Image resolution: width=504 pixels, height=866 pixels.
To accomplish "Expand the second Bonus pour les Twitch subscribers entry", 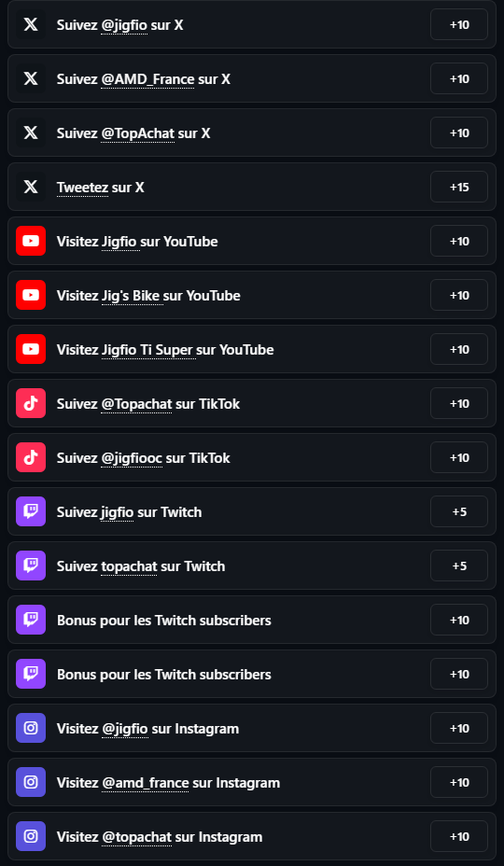I will [252, 675].
